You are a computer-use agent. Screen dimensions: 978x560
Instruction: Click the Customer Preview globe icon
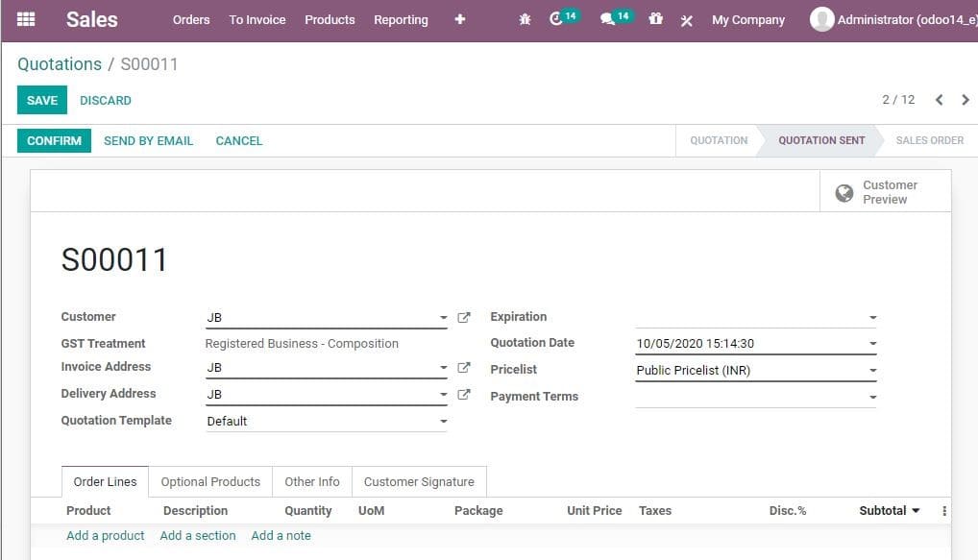(x=844, y=191)
